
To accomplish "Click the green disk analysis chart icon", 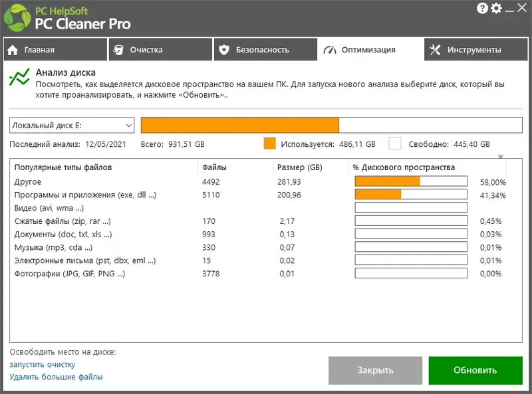I will pyautogui.click(x=19, y=77).
